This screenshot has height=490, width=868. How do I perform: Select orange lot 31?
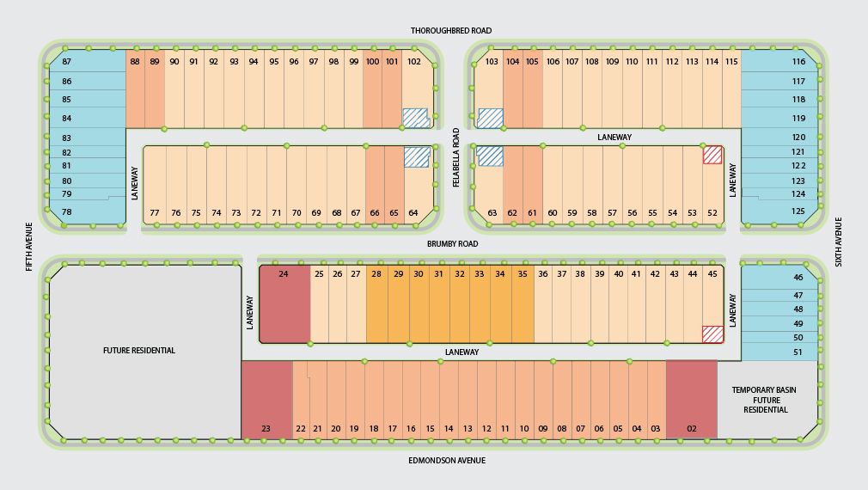coord(439,304)
